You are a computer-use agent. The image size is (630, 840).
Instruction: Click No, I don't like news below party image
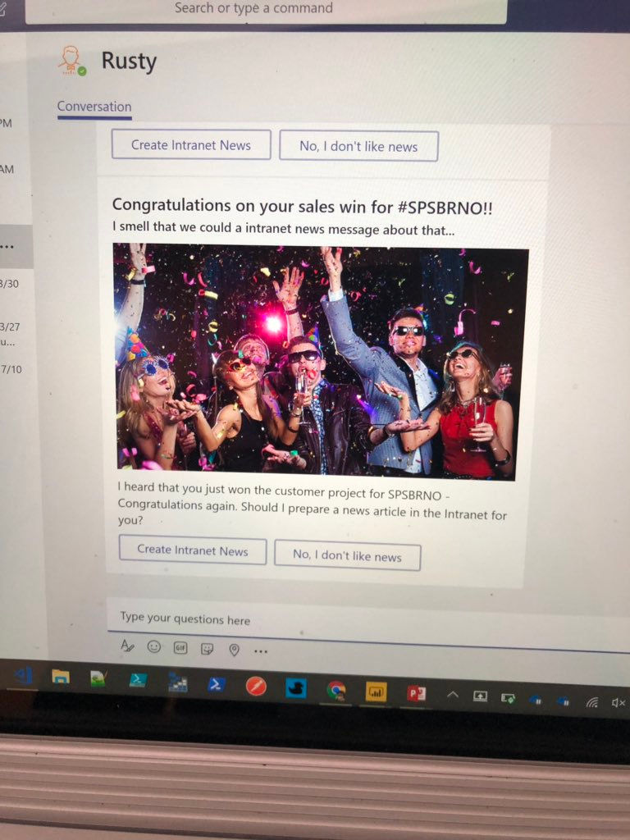[x=347, y=555]
